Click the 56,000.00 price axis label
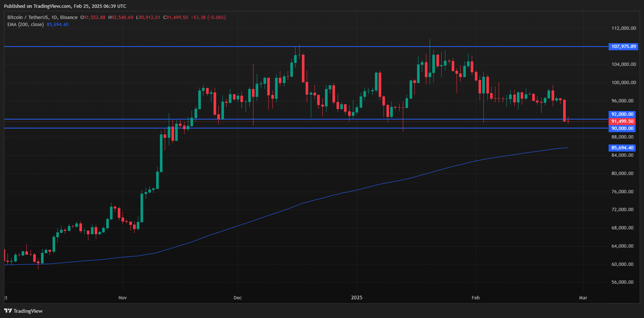The image size is (644, 318). 622,282
